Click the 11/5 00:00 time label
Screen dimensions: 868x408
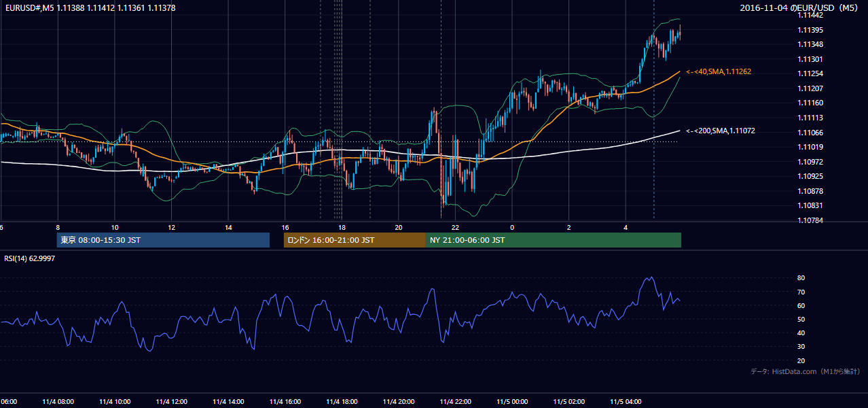pyautogui.click(x=512, y=402)
